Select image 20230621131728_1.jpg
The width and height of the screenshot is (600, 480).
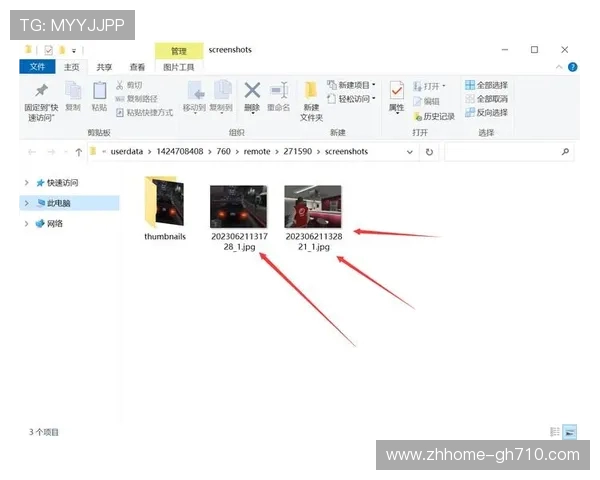tap(239, 218)
